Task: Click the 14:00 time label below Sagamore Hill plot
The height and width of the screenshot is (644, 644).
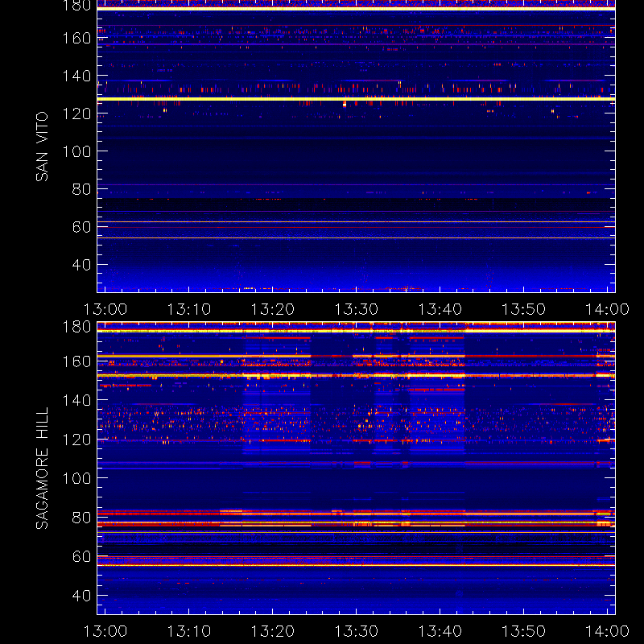Action: click(x=607, y=631)
